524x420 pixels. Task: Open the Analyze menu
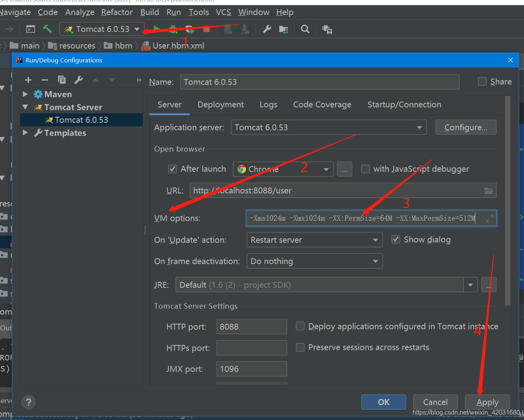(x=80, y=12)
